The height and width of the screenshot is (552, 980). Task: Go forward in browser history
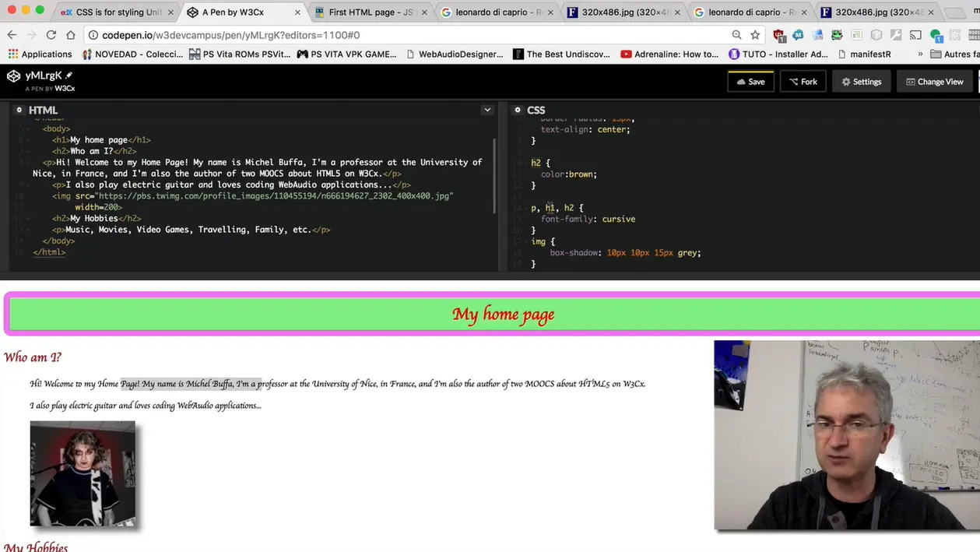point(31,35)
